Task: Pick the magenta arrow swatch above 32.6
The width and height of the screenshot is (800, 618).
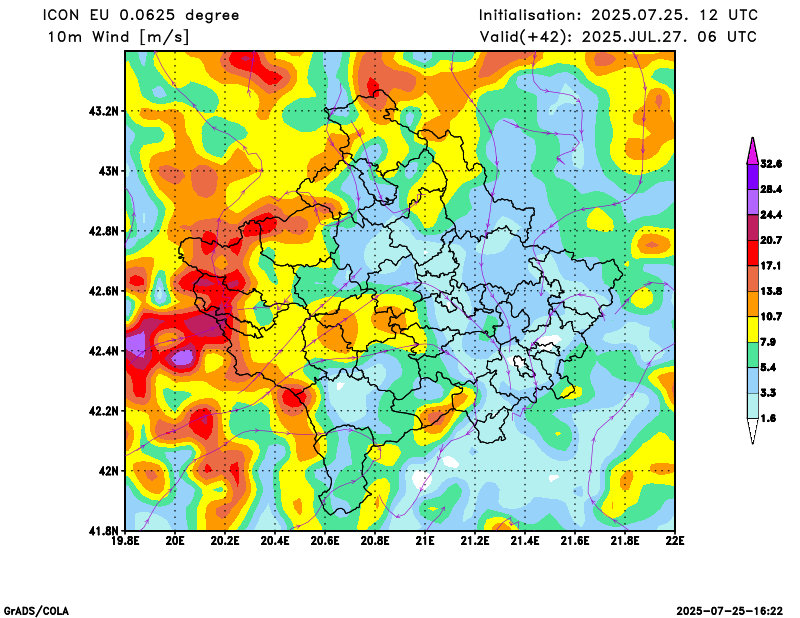Action: click(753, 152)
